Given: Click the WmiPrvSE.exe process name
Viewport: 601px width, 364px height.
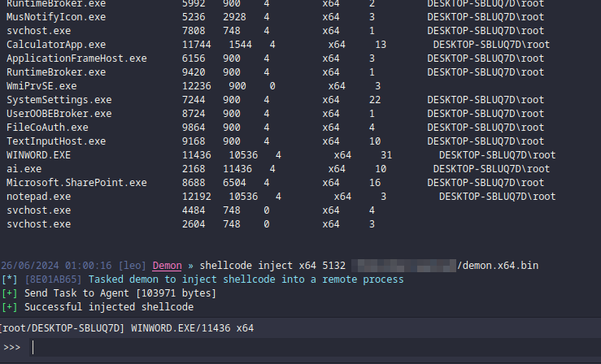Looking at the screenshot, I should pyautogui.click(x=41, y=85).
